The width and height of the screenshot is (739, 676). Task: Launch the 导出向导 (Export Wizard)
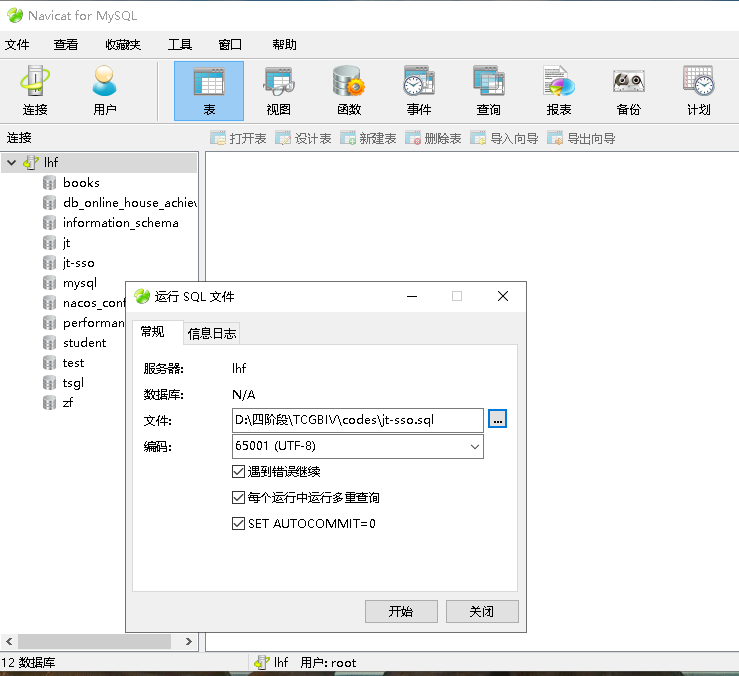point(582,138)
